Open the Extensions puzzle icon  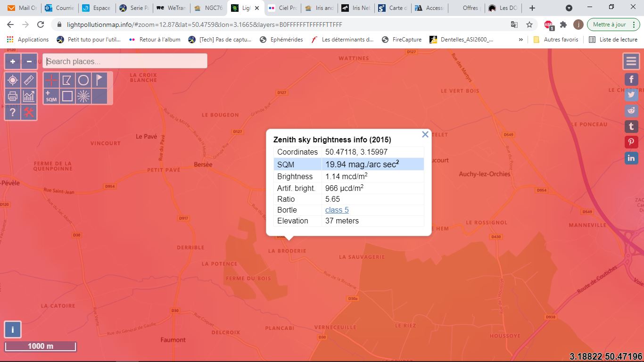coord(563,25)
